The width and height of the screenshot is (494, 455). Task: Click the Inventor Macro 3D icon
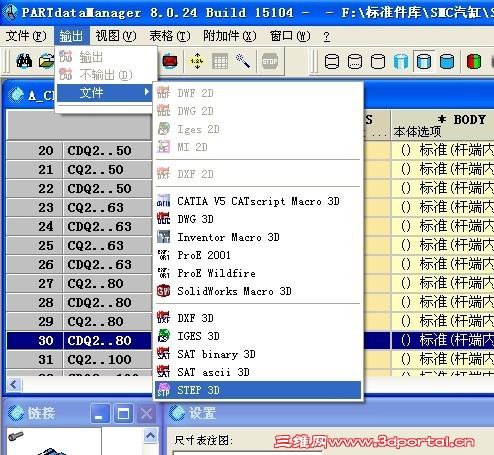pos(163,237)
